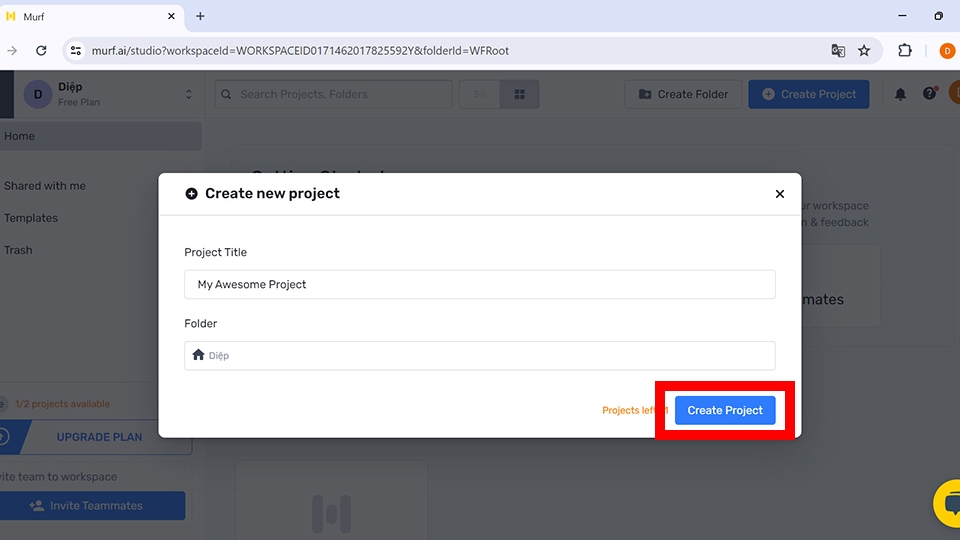Screen dimensions: 960x540
Task: Open the help question mark icon
Action: coord(929,94)
